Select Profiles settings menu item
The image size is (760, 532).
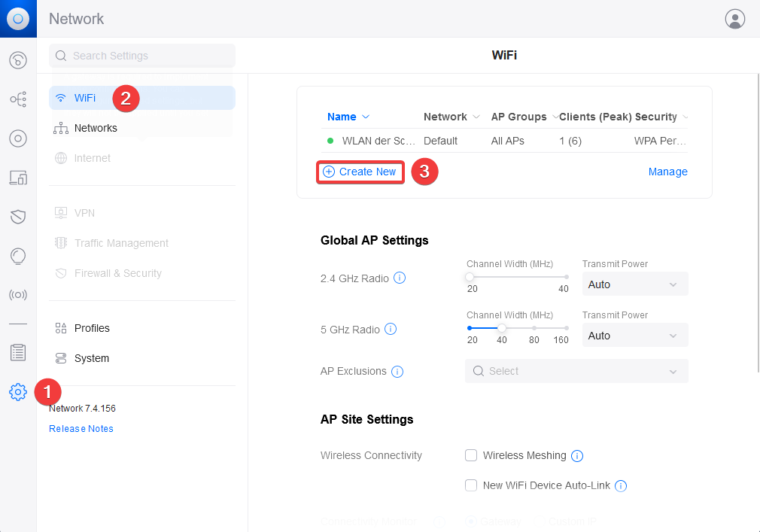pos(142,328)
